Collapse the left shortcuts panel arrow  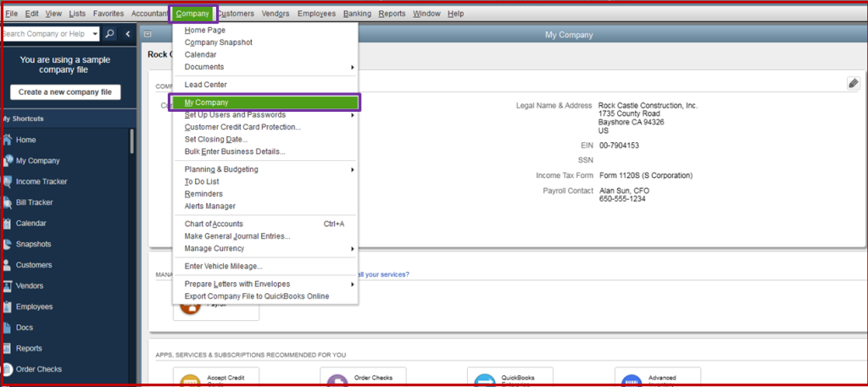[128, 34]
